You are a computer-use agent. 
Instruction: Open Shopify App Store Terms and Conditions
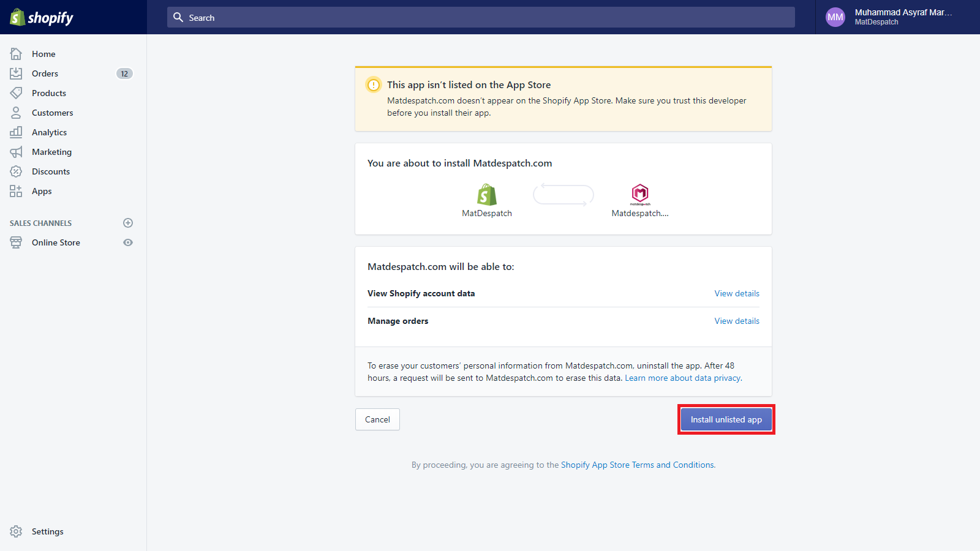(638, 465)
